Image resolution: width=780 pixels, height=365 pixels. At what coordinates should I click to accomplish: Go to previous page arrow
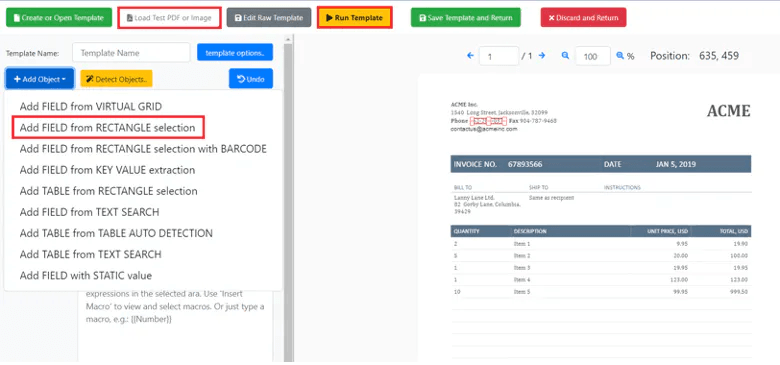(x=470, y=56)
